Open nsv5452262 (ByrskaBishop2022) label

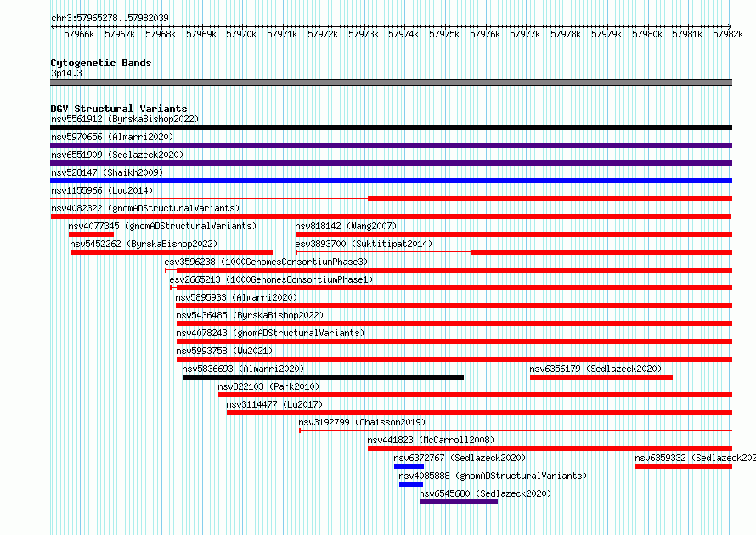(144, 244)
